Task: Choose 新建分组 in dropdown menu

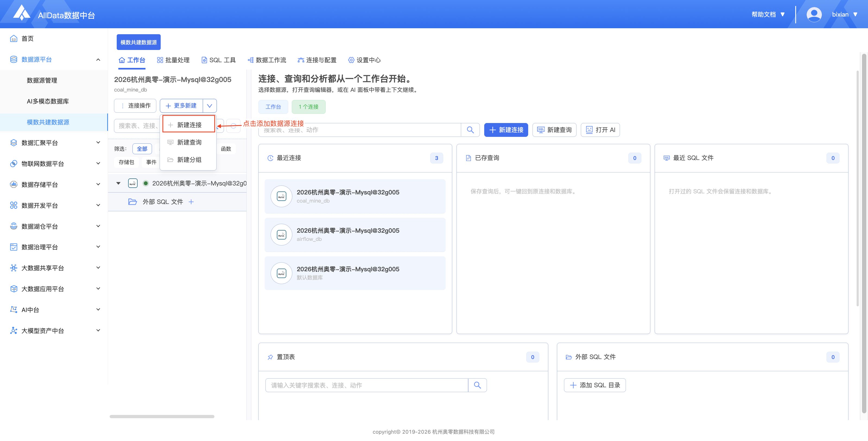Action: [188, 160]
